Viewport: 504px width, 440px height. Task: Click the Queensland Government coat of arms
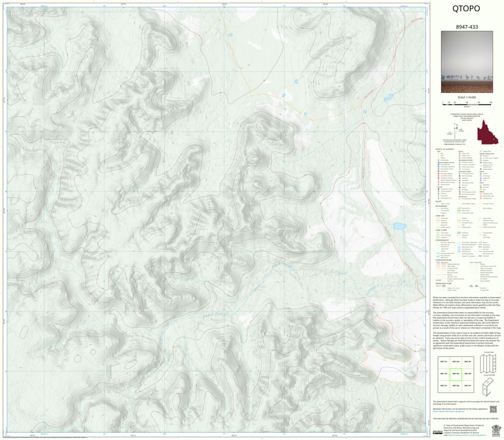click(496, 430)
